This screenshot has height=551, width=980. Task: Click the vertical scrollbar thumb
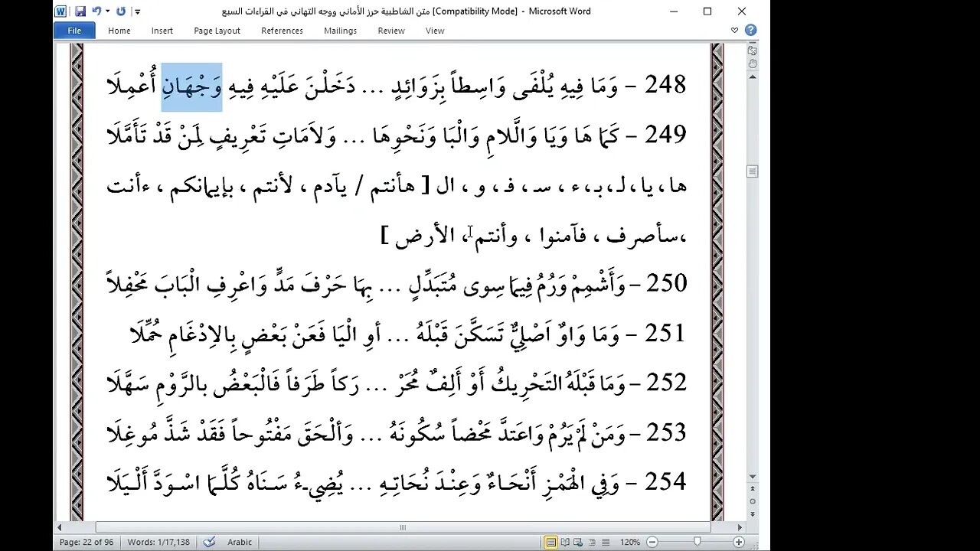tap(752, 171)
